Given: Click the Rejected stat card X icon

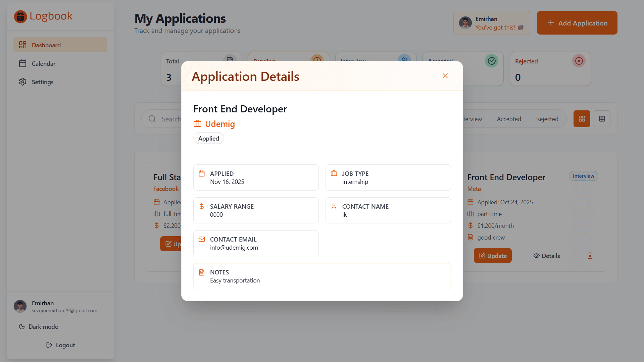Looking at the screenshot, I should pyautogui.click(x=579, y=61).
